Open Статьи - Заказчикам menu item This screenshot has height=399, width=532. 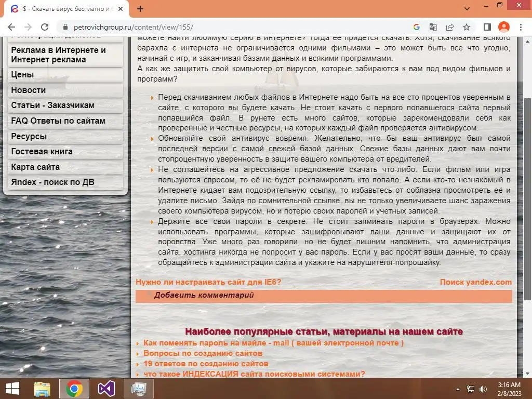coord(65,105)
